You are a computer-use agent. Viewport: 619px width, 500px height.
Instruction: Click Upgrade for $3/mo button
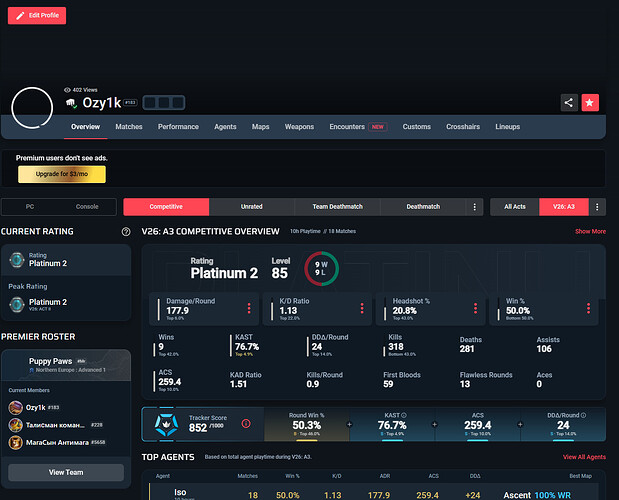tap(62, 174)
